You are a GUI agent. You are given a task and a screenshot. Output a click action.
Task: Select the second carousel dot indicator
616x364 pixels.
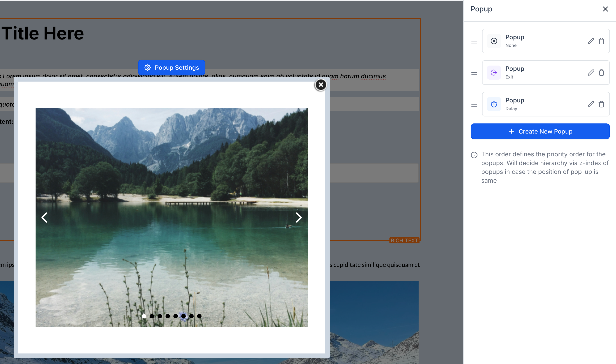point(152,316)
